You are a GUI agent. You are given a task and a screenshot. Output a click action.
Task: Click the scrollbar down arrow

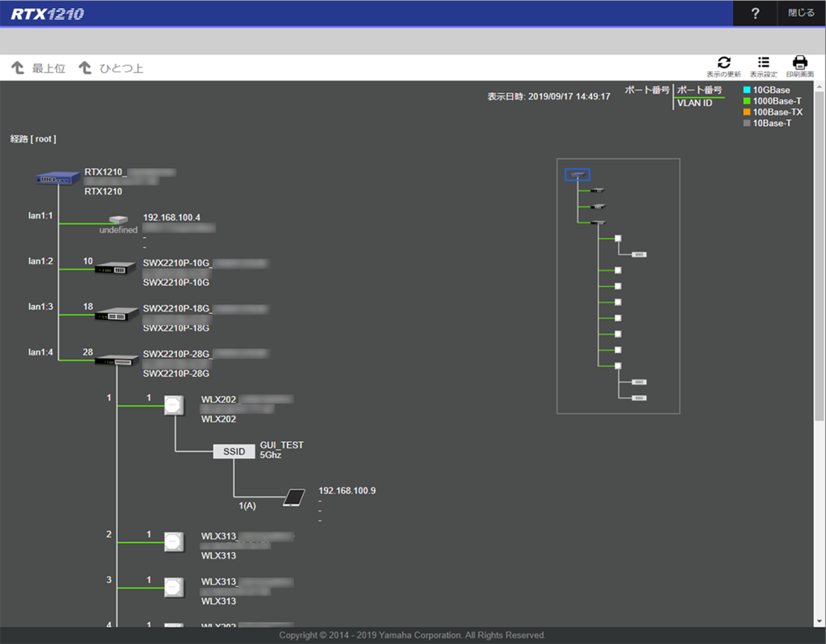coord(819,622)
